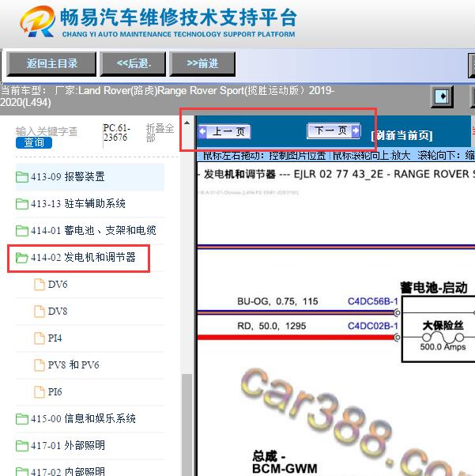Click open-folder icon of 414-02 发电机和调节器
The height and width of the screenshot is (476, 475).
coord(22,258)
